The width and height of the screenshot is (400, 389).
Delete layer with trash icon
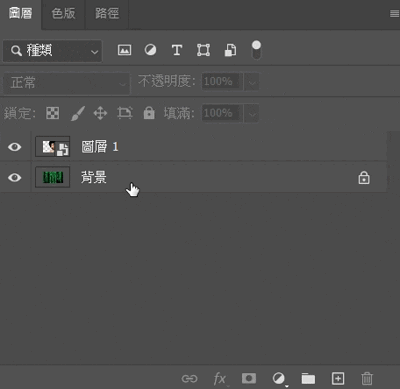tap(367, 379)
